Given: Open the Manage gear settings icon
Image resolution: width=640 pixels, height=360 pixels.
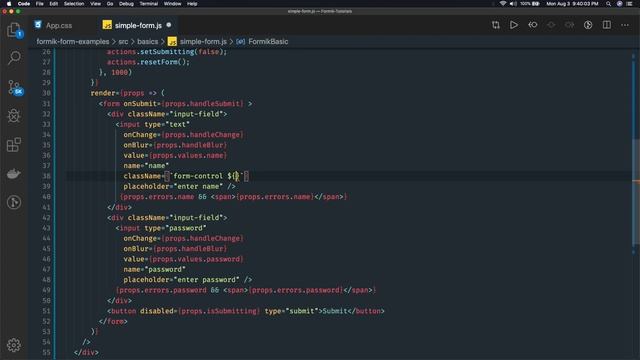Looking at the screenshot, I should point(14,345).
